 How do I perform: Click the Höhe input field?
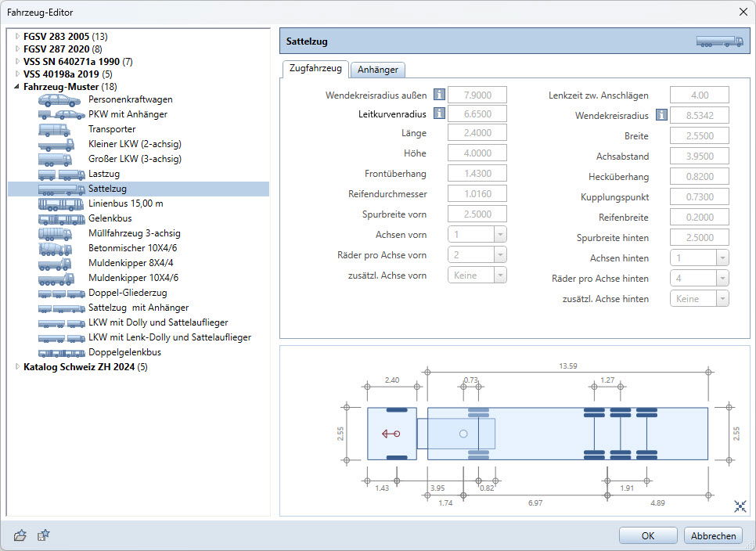[477, 153]
